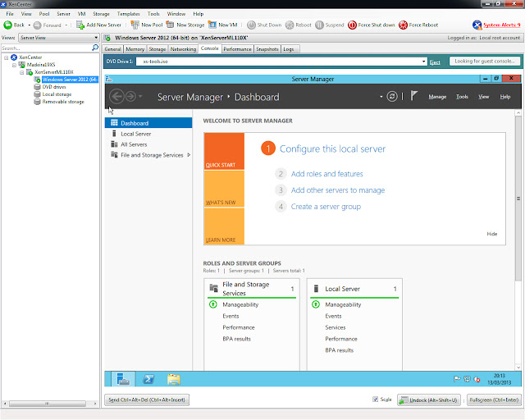Open the Manage menu in Server Manager
Screen dimensions: 525x420
(x=437, y=97)
